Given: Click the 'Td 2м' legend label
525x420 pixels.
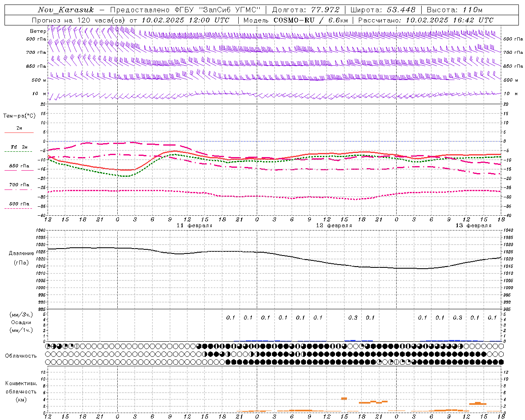Looking at the screenshot, I should [x=19, y=147].
